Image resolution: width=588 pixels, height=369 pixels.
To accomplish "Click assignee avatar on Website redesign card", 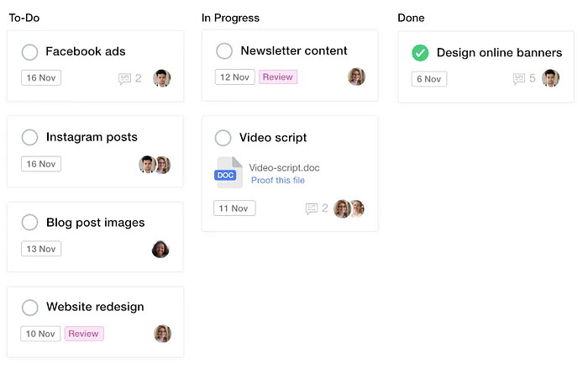I will [x=163, y=334].
